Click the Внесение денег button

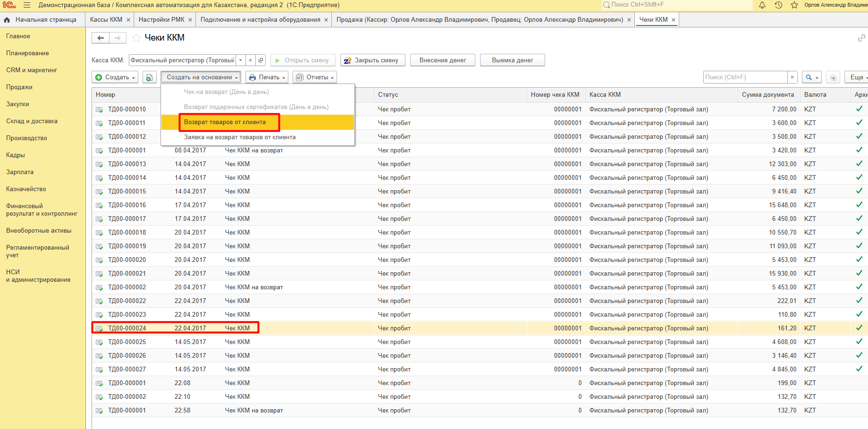tap(442, 60)
